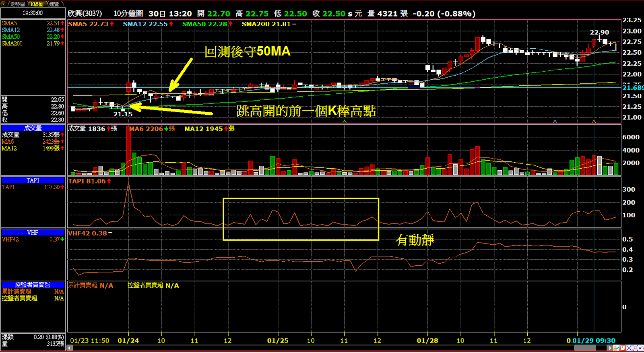Click the shrink chart icon

[x=629, y=348]
